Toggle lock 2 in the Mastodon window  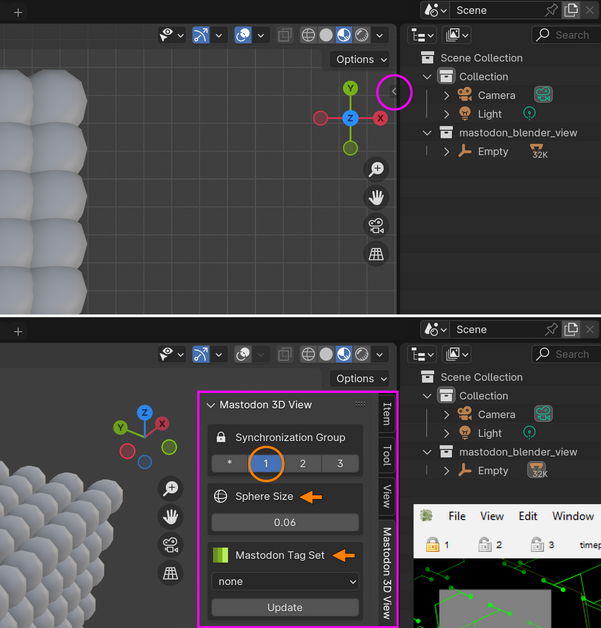click(x=484, y=545)
